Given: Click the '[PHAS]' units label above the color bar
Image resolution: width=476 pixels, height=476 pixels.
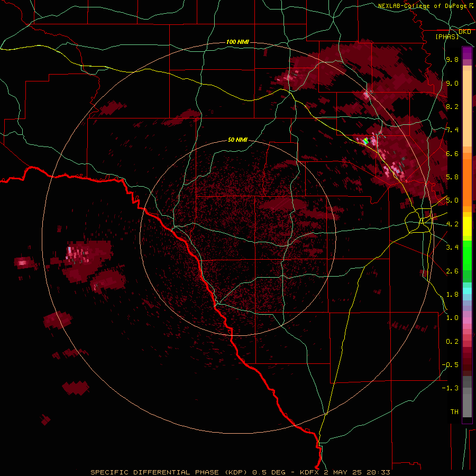Looking at the screenshot, I should (447, 37).
